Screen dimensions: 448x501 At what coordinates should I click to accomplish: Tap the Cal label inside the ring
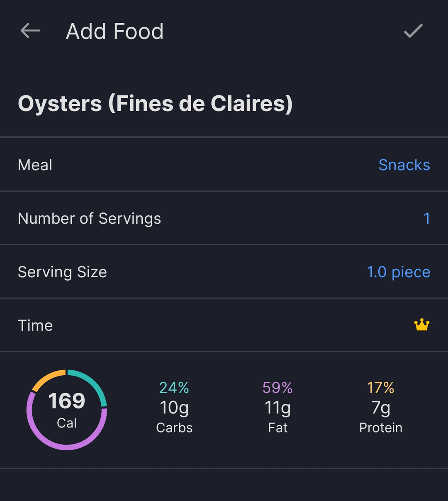pyautogui.click(x=67, y=423)
